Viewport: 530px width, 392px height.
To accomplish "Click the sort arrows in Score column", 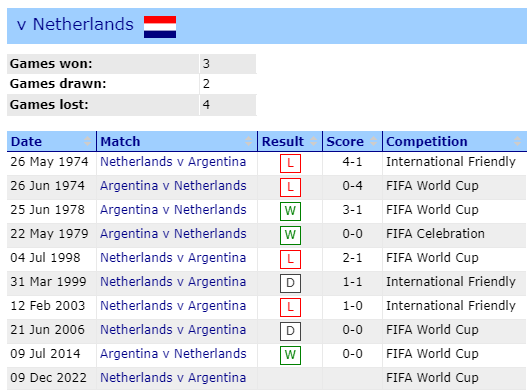I will pos(374,141).
